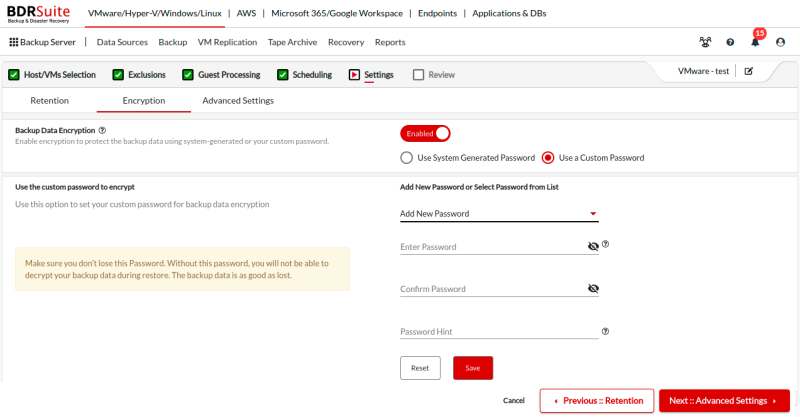Click the network topology icon in header
This screenshot has height=417, width=800.
tap(705, 42)
